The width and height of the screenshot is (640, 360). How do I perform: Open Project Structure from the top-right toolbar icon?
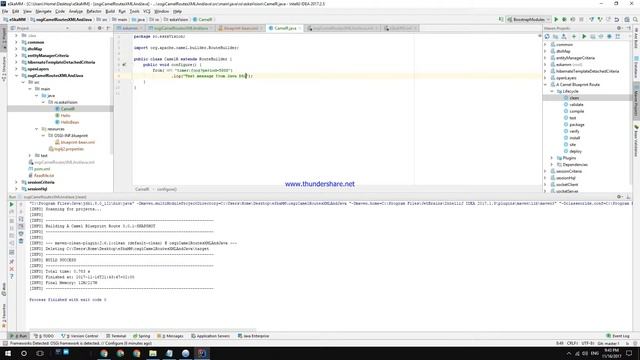coord(627,19)
